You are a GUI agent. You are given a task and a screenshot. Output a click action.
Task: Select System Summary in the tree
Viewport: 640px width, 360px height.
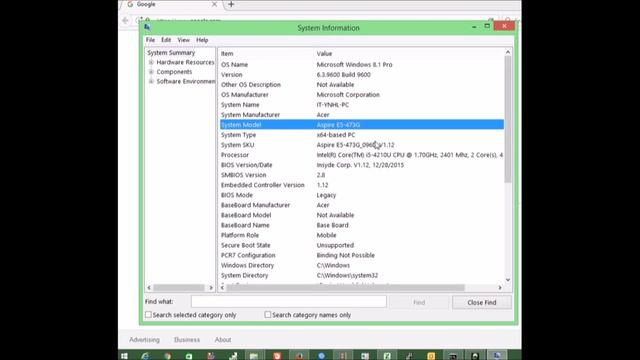click(x=171, y=53)
